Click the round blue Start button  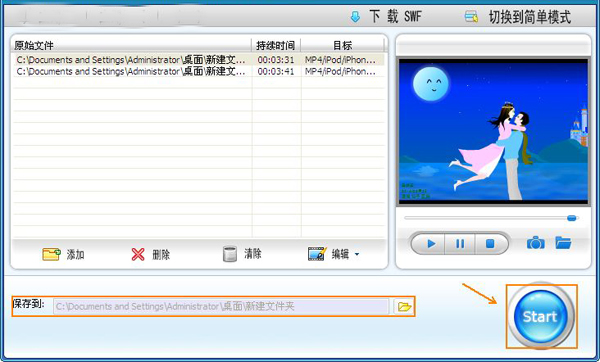click(541, 316)
